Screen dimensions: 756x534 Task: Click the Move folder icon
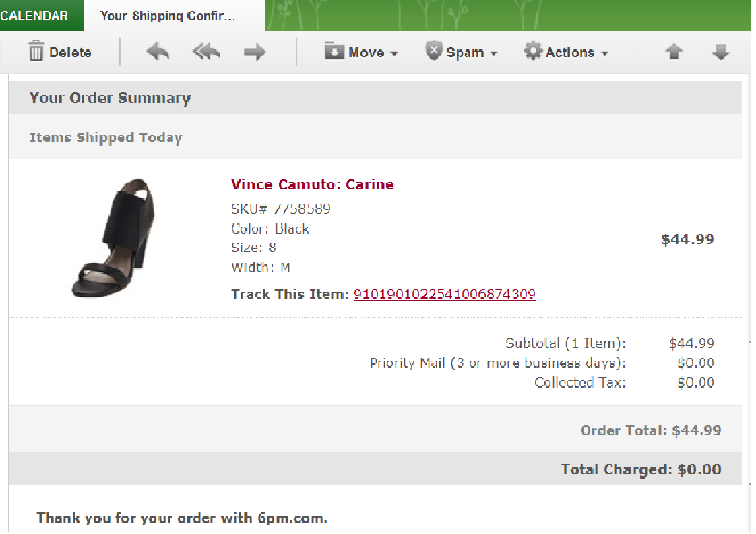334,51
